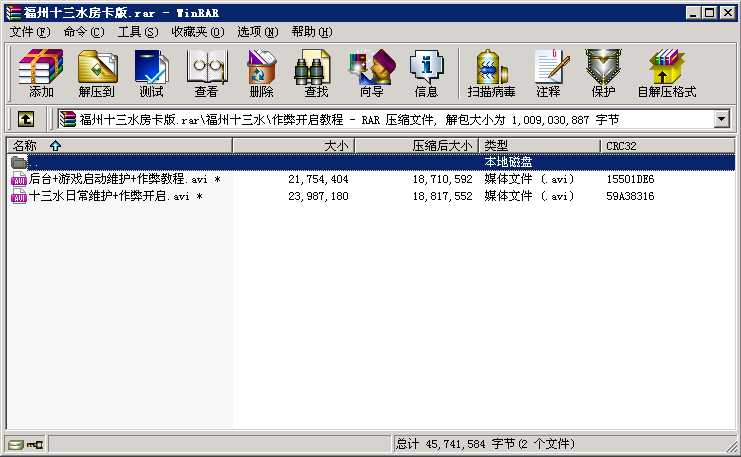Click CRC32 value 15501DE6
Image resolution: width=741 pixels, height=457 pixels.
[630, 179]
